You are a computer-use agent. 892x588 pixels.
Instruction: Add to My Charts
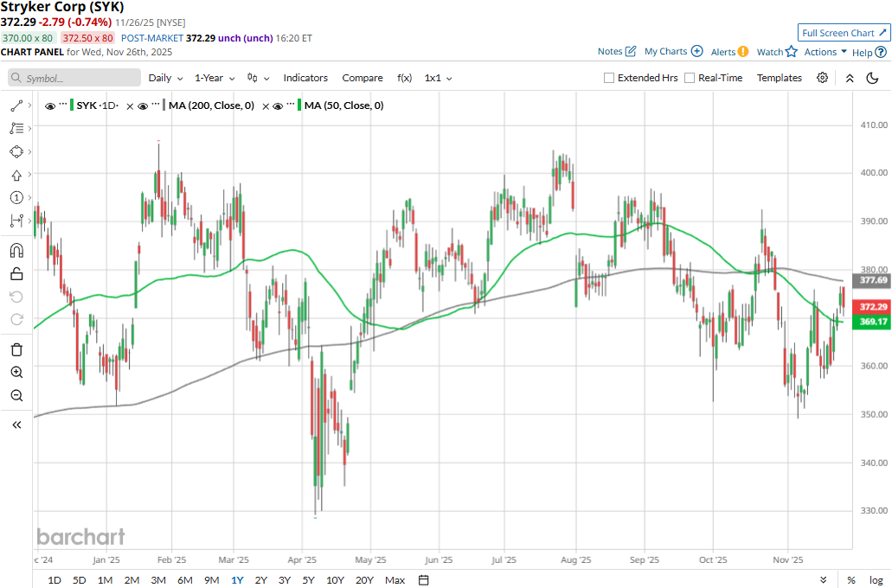pos(674,51)
